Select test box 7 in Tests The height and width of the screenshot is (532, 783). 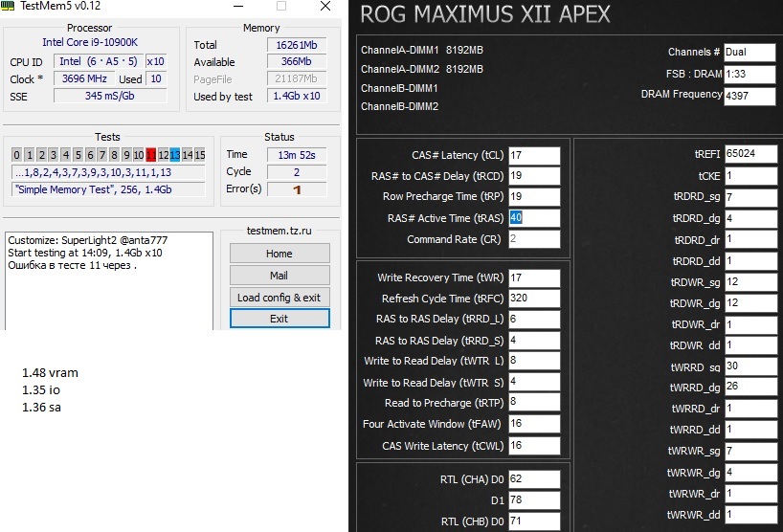tap(101, 155)
